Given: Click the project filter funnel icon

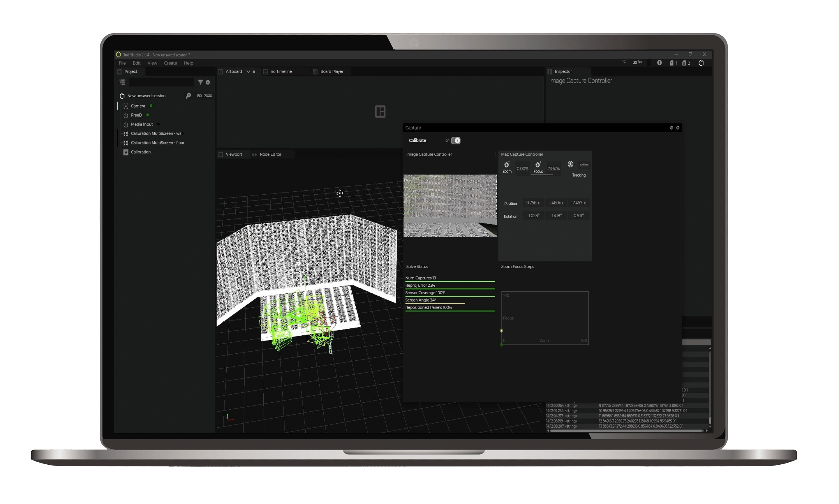Looking at the screenshot, I should click(200, 82).
